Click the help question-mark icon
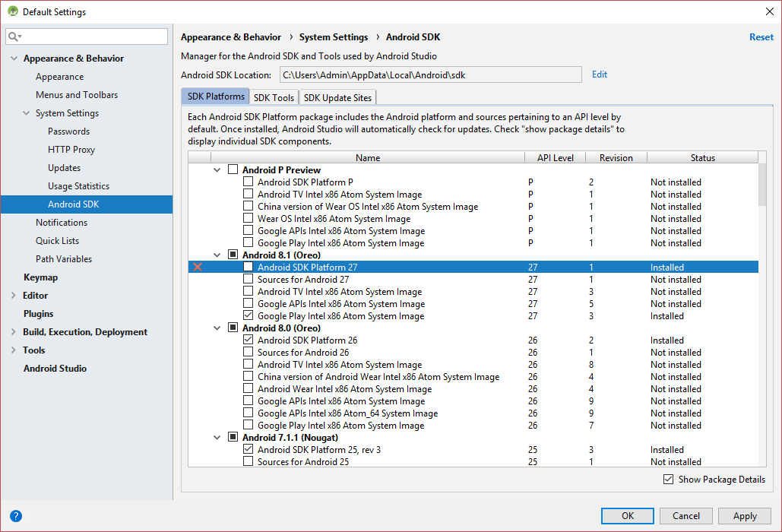 coord(16,516)
